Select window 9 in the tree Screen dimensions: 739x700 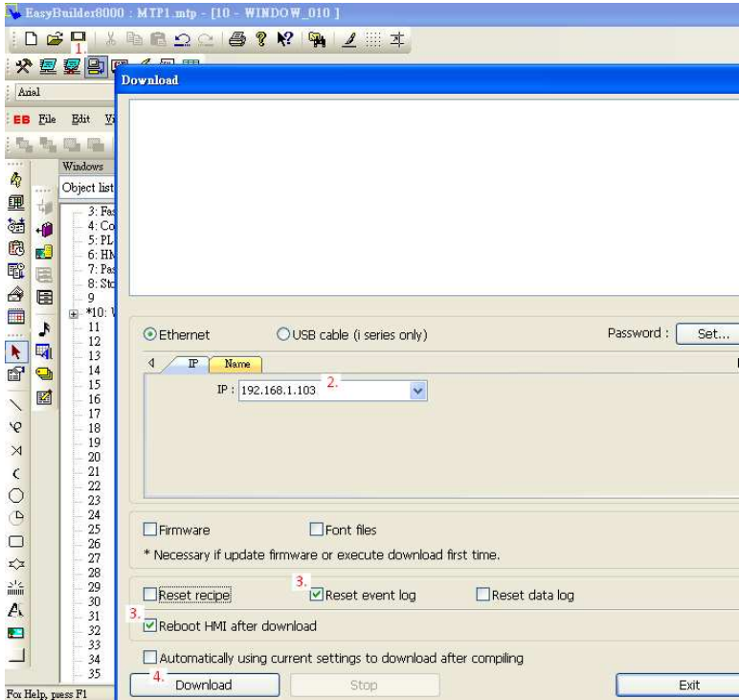click(x=91, y=298)
